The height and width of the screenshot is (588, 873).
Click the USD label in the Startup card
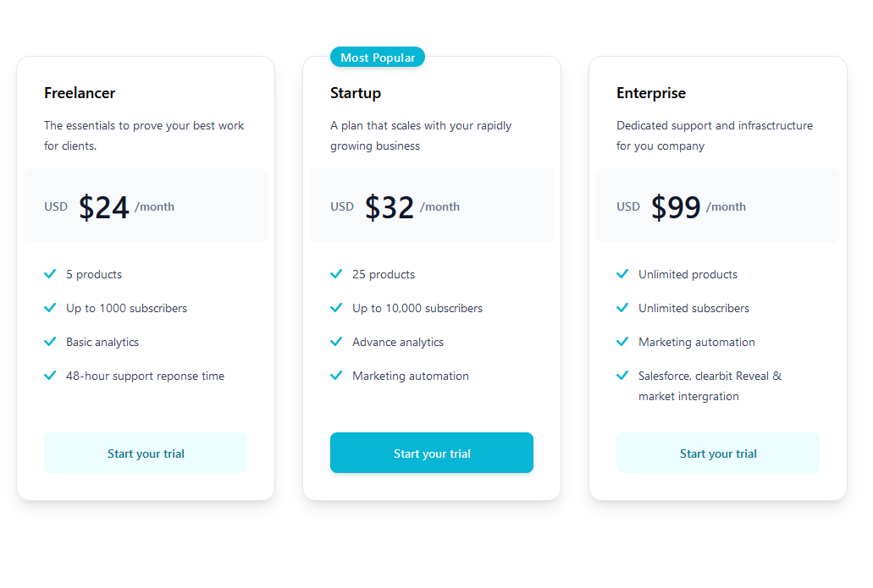click(342, 206)
